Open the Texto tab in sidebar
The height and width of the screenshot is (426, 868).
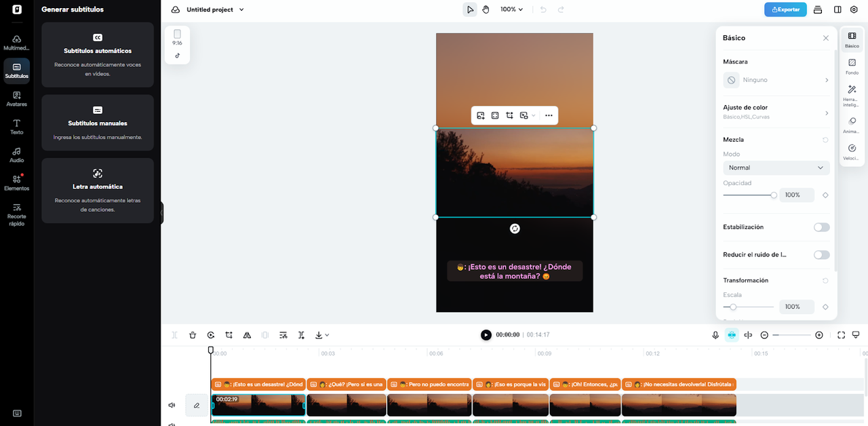(16, 126)
